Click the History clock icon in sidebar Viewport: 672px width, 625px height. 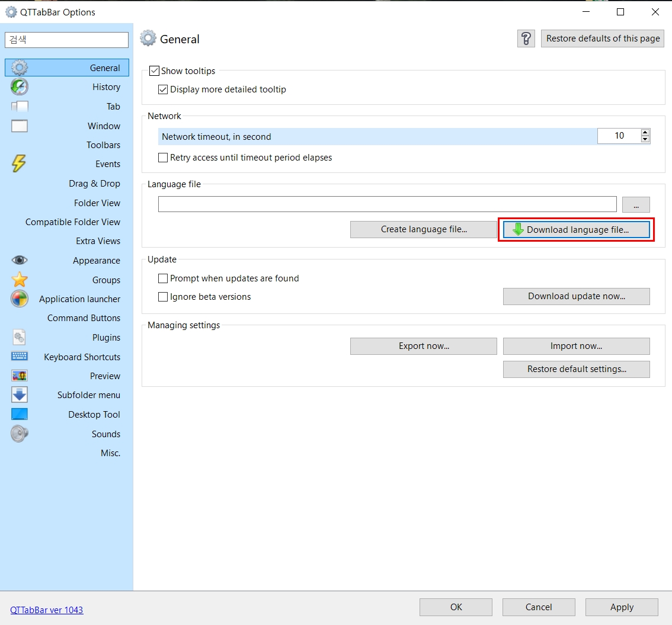click(20, 87)
